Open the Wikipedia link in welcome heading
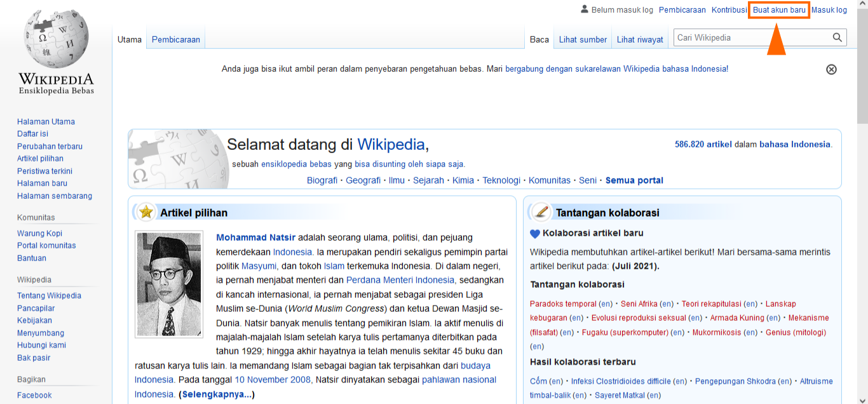The width and height of the screenshot is (868, 404). (x=391, y=145)
